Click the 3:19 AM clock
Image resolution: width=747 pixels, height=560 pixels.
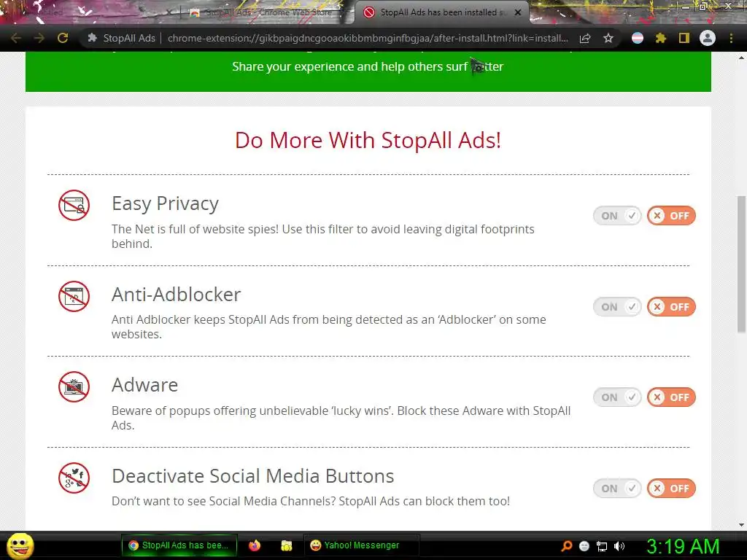[x=683, y=546]
